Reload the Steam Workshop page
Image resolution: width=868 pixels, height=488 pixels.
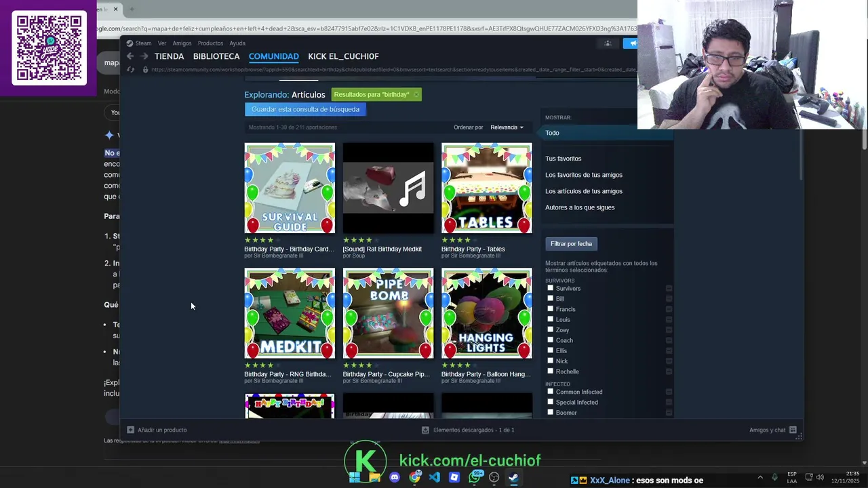130,69
